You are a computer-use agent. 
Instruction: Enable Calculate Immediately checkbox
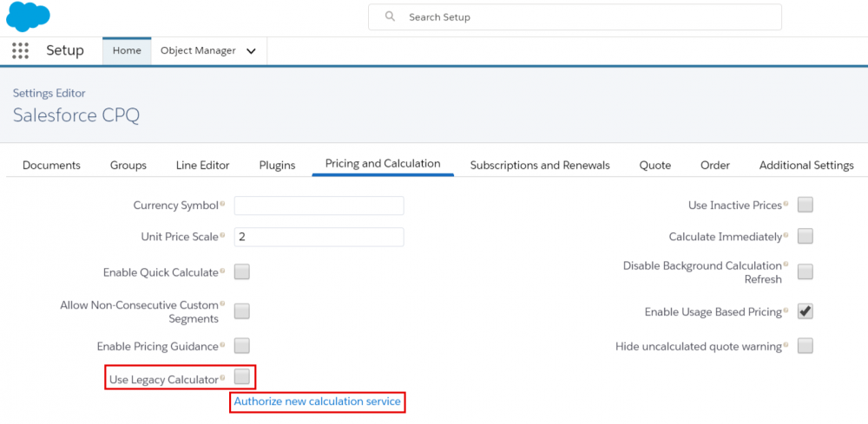806,236
